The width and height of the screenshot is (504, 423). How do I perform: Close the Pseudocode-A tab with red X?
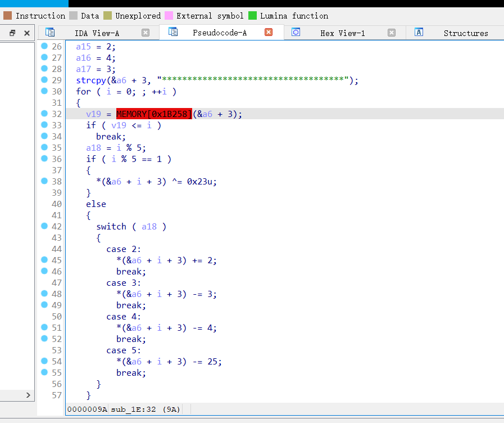269,33
